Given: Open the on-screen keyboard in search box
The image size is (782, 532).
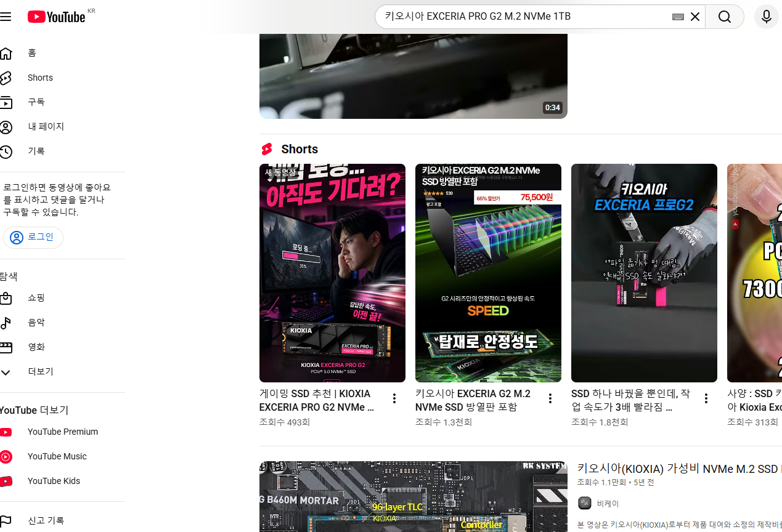Looking at the screenshot, I should [x=678, y=17].
